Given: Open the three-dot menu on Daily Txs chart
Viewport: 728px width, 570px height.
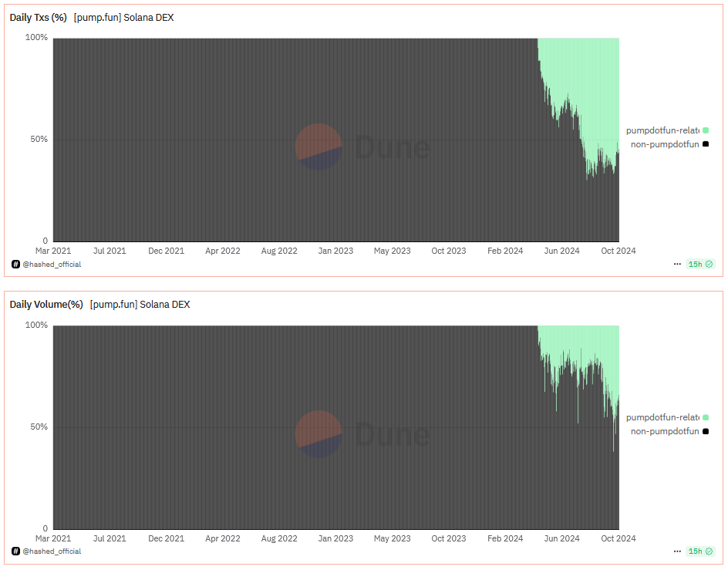Looking at the screenshot, I should click(x=677, y=265).
